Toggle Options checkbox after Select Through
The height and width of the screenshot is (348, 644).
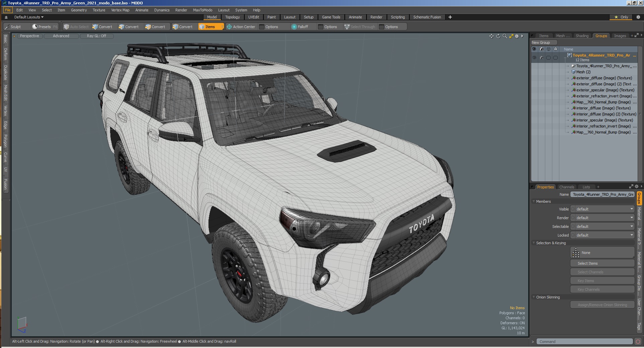coord(382,27)
